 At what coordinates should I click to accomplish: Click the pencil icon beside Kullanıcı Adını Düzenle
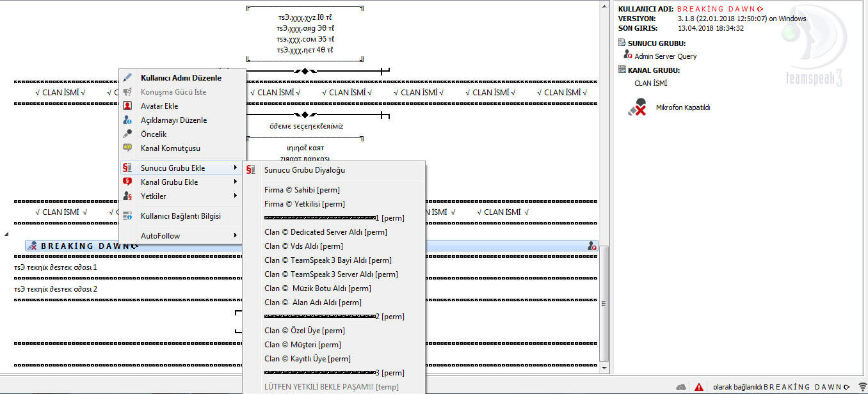pos(127,78)
